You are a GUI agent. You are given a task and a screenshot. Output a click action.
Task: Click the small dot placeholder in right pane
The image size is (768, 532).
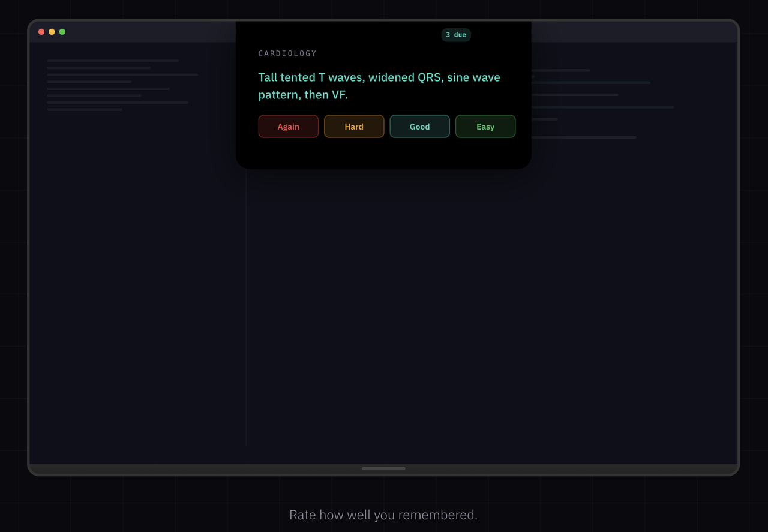[533, 76]
